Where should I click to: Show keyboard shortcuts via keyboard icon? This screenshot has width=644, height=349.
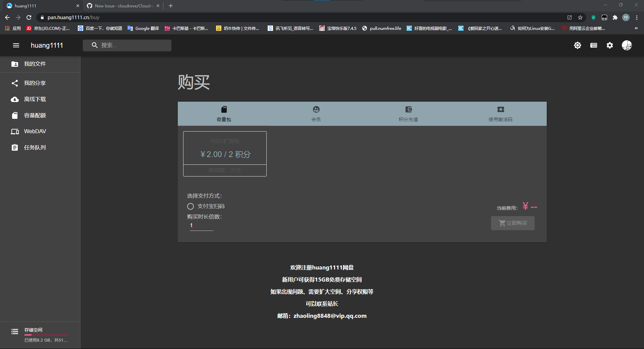[x=594, y=45]
